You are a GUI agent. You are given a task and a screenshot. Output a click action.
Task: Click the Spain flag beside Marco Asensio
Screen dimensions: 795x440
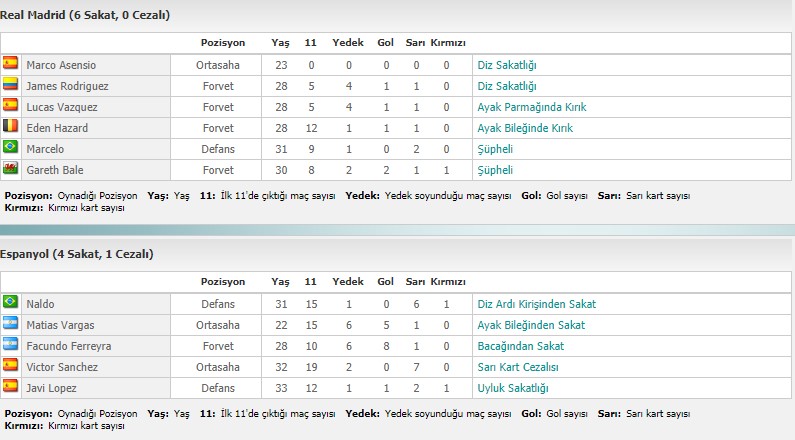click(10, 63)
